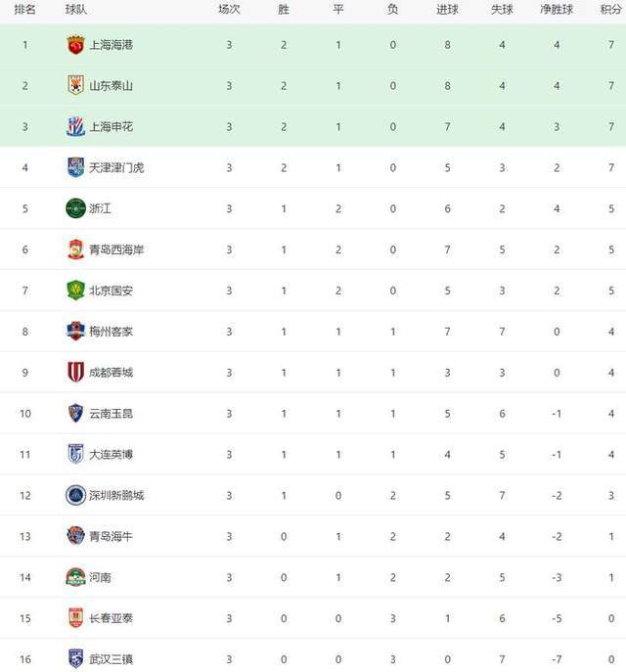Click the 深圳新鹏城 round logo
The width and height of the screenshot is (626, 672).
pos(76,495)
